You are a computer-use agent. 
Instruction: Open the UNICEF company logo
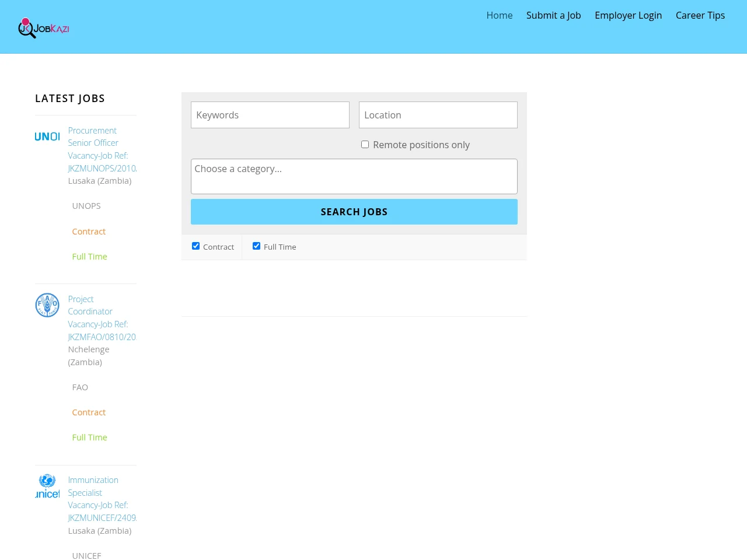tap(47, 486)
